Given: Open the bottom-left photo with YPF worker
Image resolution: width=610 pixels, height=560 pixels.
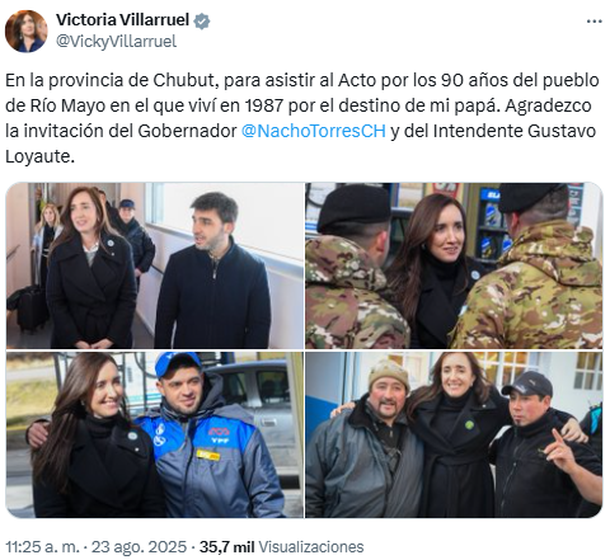Looking at the screenshot, I should tap(155, 435).
